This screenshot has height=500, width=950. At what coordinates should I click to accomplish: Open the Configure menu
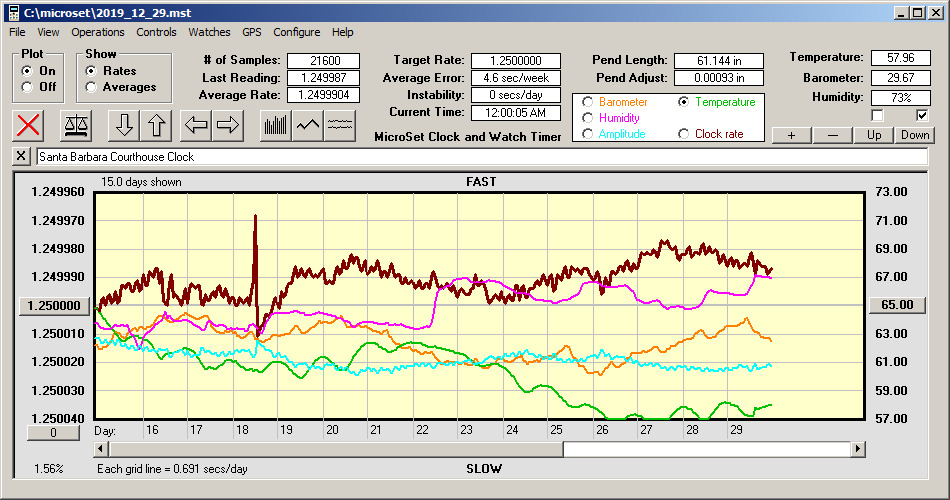coord(297,32)
